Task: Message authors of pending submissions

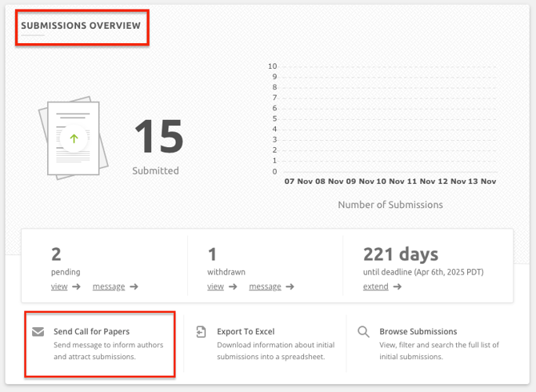Action: [x=108, y=286]
